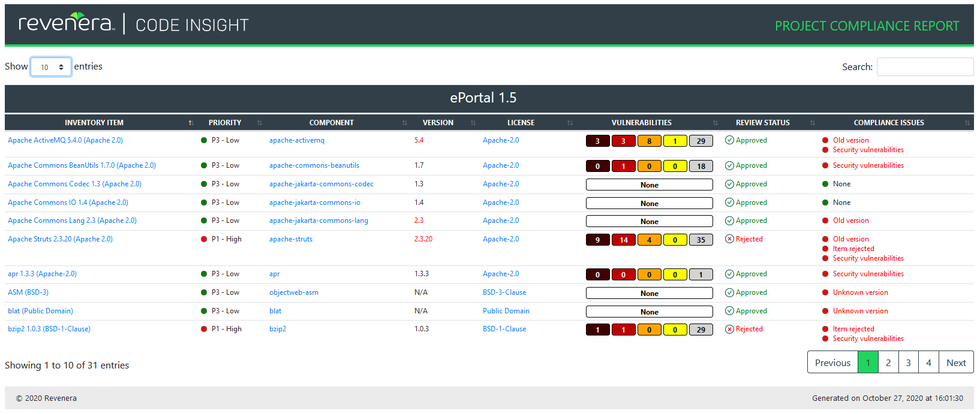Click None vulnerabilities box for Commons Codec

650,185
